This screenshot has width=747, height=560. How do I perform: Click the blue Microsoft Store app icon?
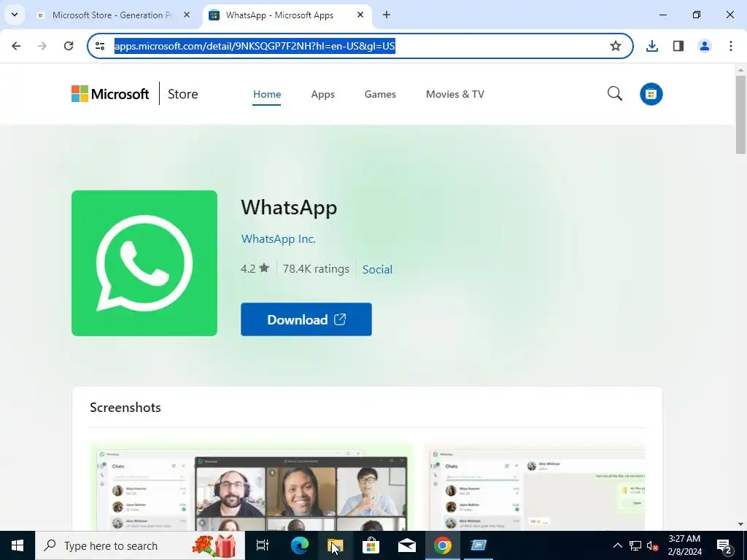(x=651, y=94)
